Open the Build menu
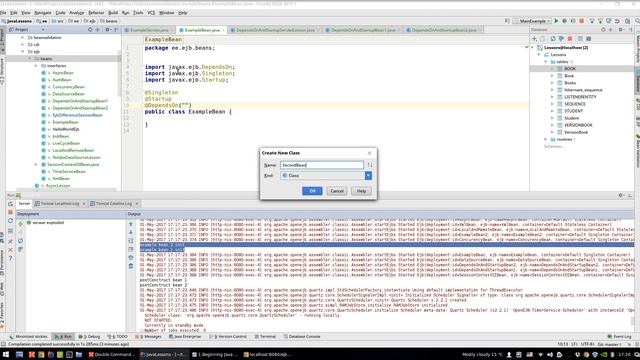Screen dimensions: 640x360 point(113,13)
